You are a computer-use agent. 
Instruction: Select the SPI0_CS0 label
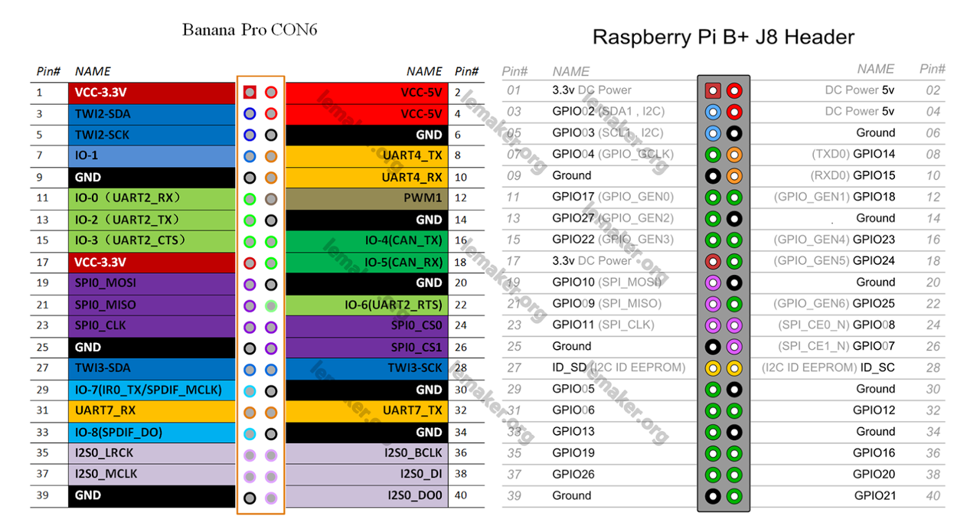pyautogui.click(x=416, y=325)
